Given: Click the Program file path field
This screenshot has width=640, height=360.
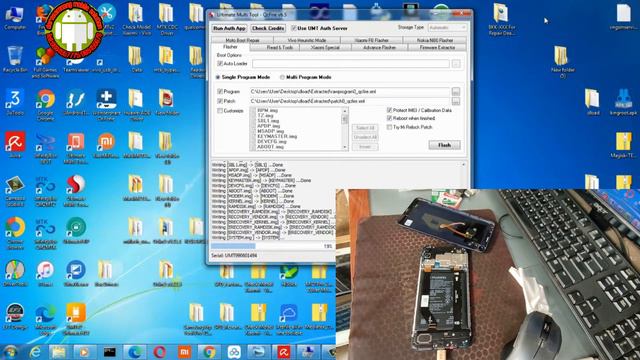Looking at the screenshot, I should point(350,91).
